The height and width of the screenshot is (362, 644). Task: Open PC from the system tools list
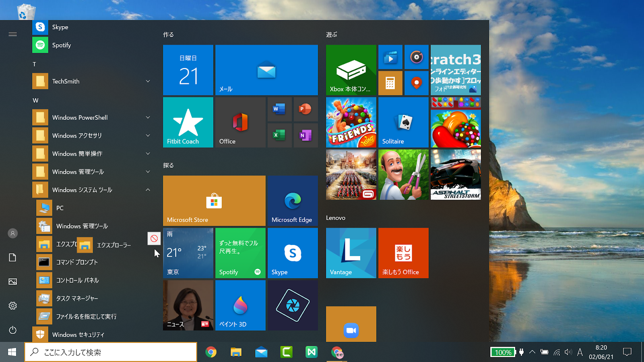[x=95, y=208]
